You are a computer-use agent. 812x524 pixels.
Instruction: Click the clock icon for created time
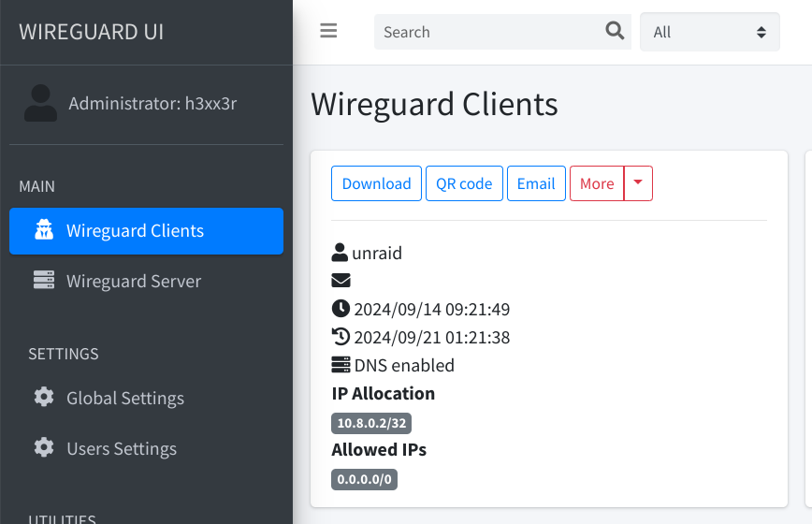[x=341, y=308]
